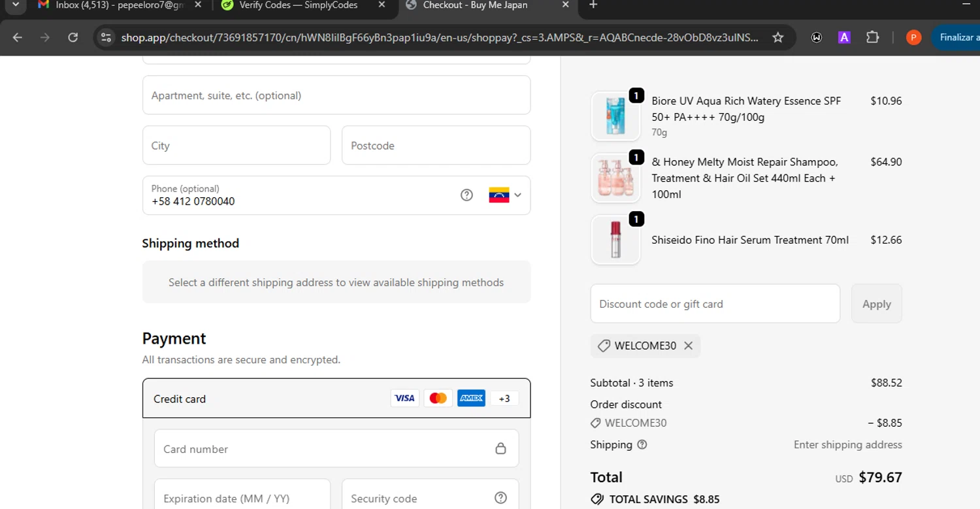Click the & Honey Melty Moist product name

[x=745, y=178]
